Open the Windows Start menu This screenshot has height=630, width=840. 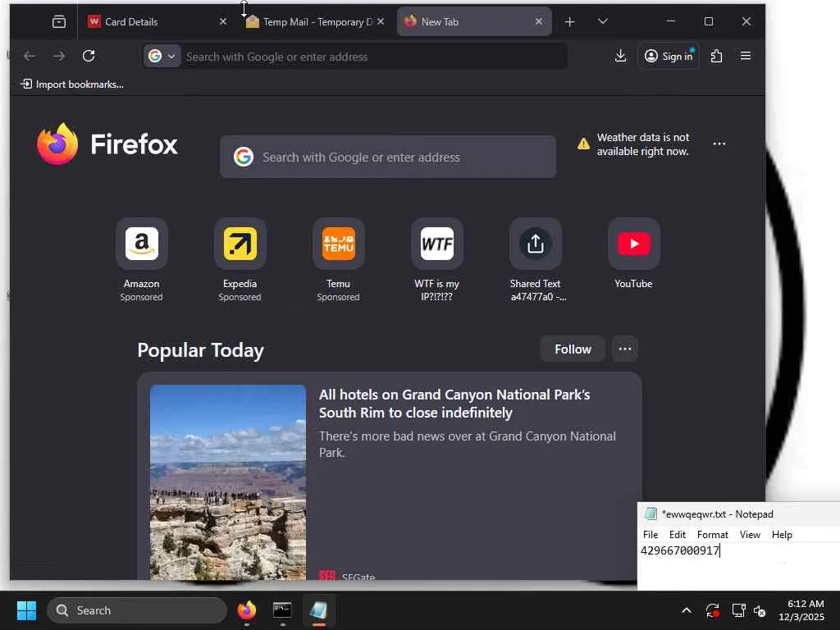26,610
